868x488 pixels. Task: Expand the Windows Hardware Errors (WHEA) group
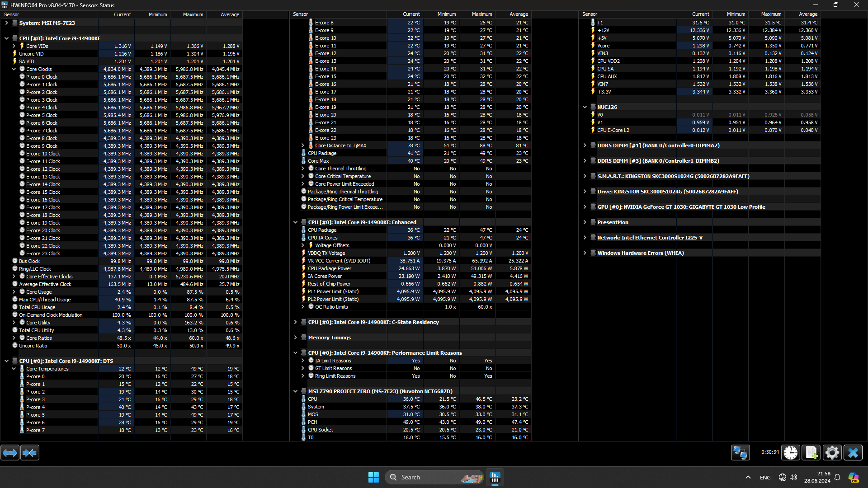585,253
